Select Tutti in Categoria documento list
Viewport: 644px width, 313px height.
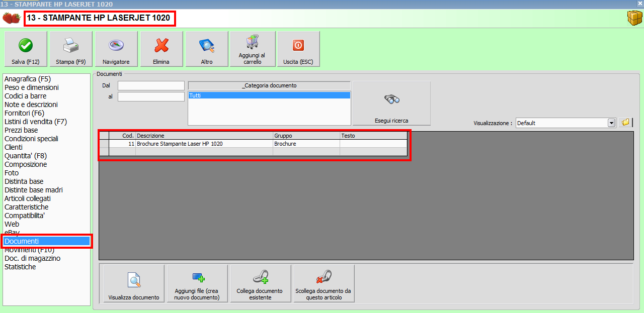[269, 95]
